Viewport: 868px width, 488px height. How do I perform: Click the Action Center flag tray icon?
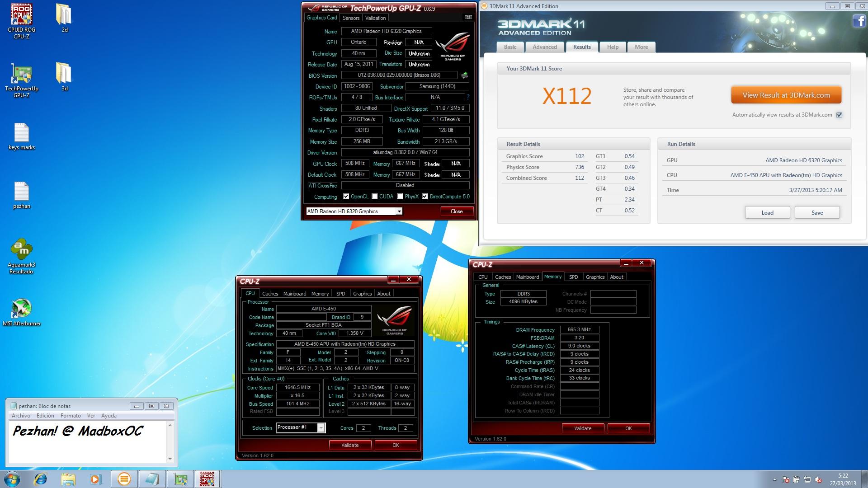786,480
